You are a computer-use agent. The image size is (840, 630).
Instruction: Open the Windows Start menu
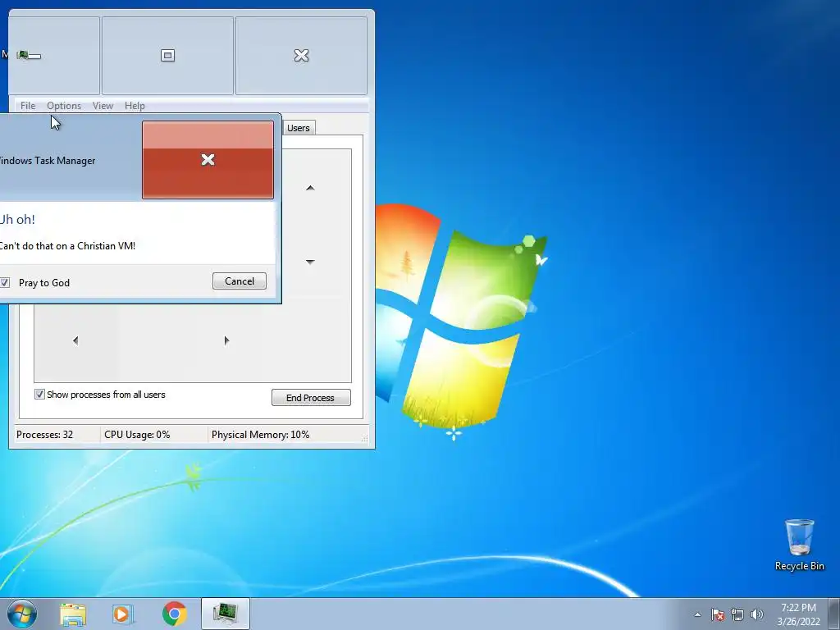(22, 614)
